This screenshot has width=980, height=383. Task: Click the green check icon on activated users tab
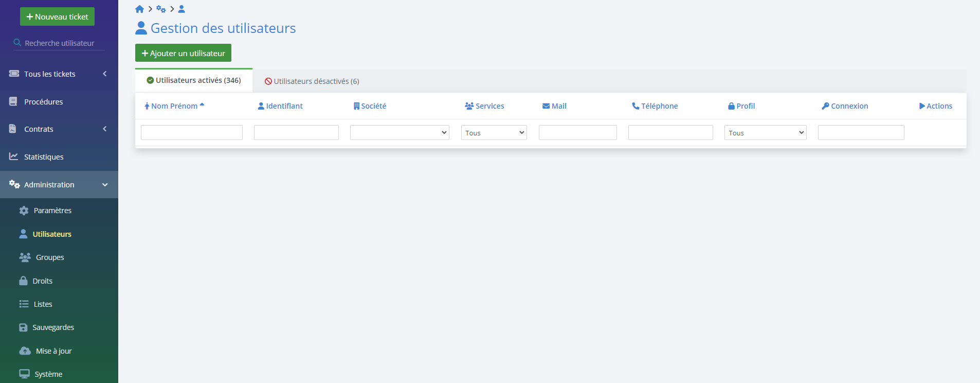click(150, 80)
